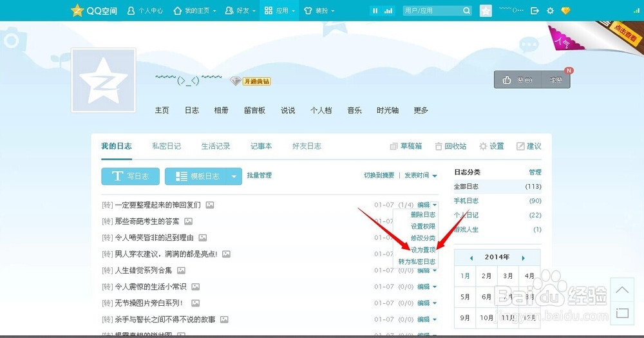Select 修改分类 in the edit menu
This screenshot has height=338, width=644.
click(x=423, y=238)
